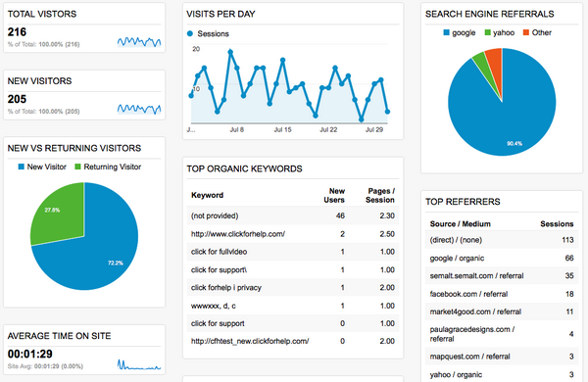The width and height of the screenshot is (588, 382).
Task: Click the 35 sessions cell
Action: (569, 275)
